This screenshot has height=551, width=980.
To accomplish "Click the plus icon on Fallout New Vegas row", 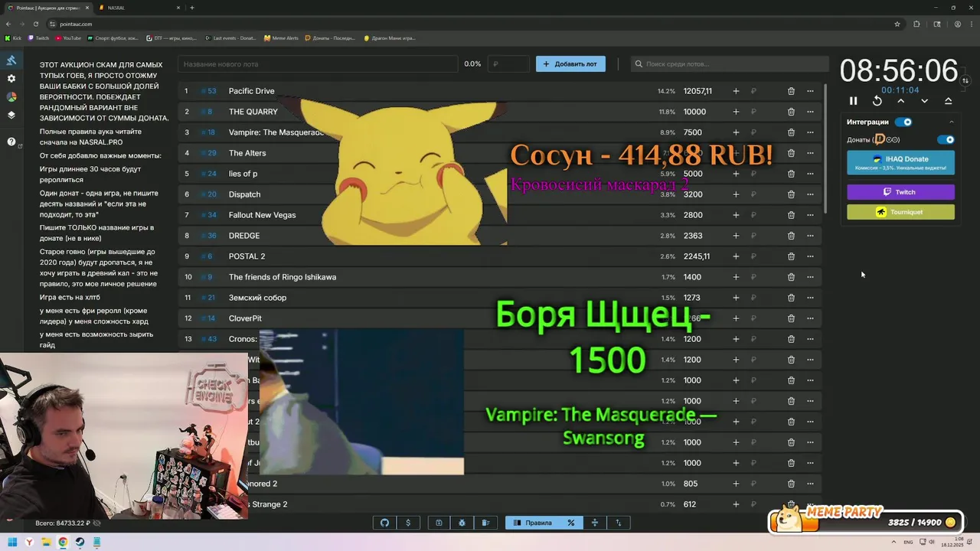I will [736, 215].
